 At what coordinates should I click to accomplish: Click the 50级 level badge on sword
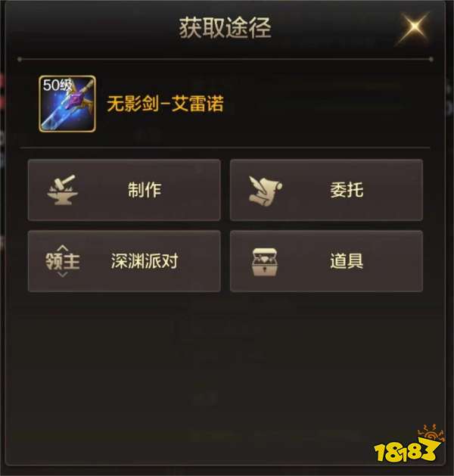click(57, 86)
